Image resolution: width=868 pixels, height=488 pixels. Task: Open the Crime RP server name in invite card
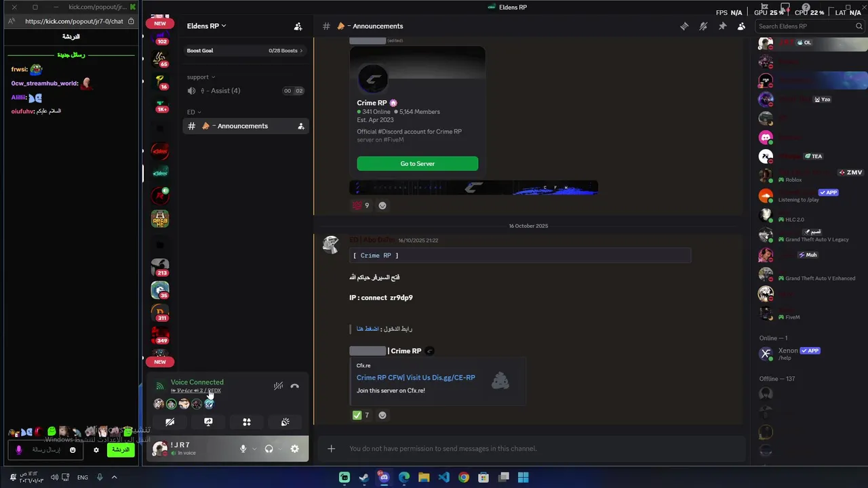point(372,103)
